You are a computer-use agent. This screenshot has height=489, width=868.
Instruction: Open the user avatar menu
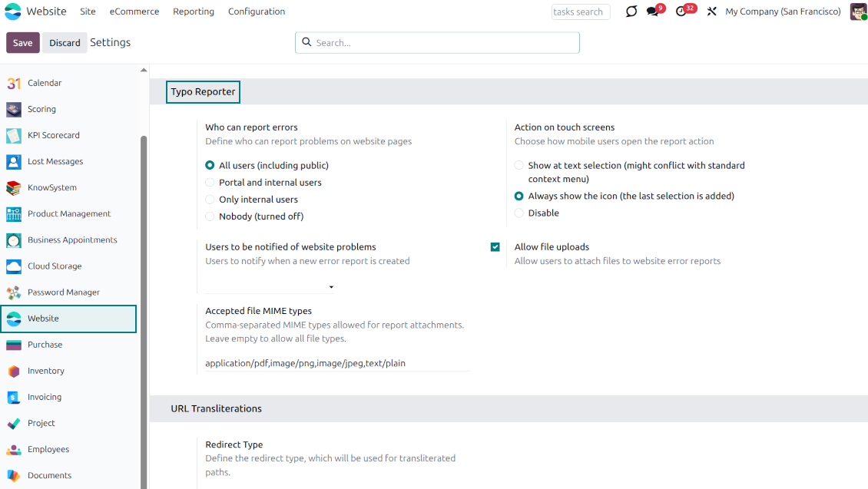tap(858, 12)
